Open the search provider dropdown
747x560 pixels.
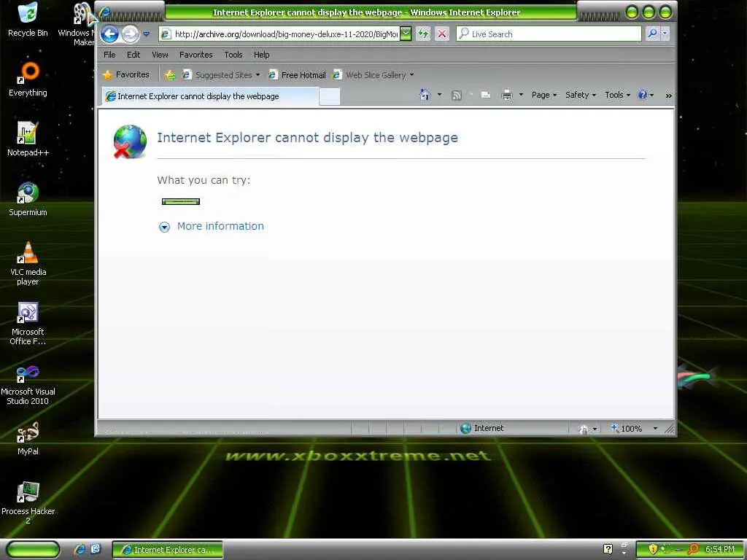[665, 34]
